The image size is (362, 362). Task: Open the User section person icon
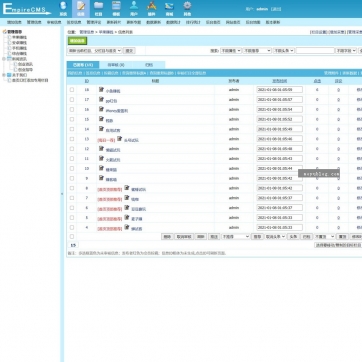(x=134, y=5)
